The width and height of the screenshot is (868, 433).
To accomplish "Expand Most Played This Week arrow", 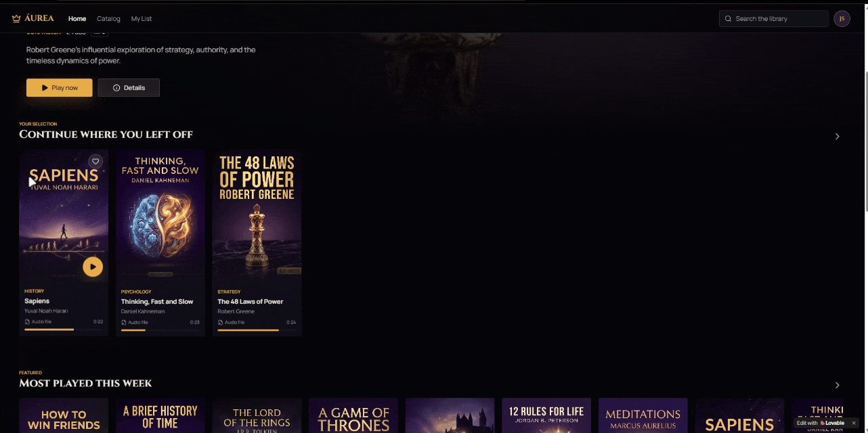I will coord(838,385).
